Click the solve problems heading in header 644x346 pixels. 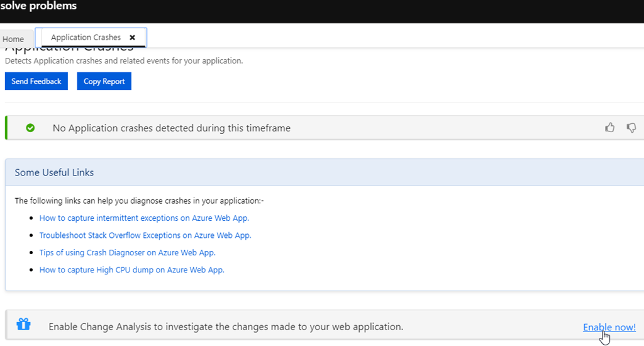38,6
